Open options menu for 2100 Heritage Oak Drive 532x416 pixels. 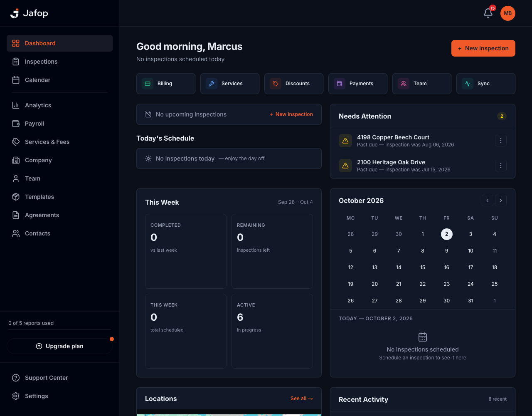point(501,166)
